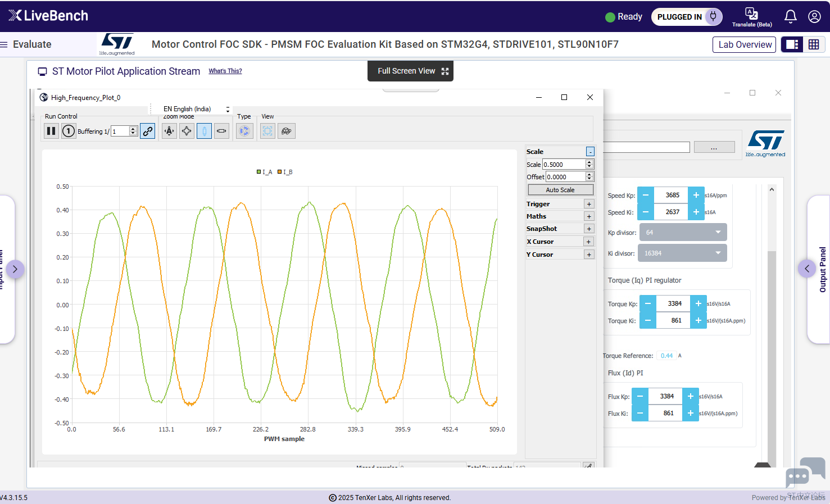
Task: Toggle the vertical zoom mode
Action: point(204,131)
